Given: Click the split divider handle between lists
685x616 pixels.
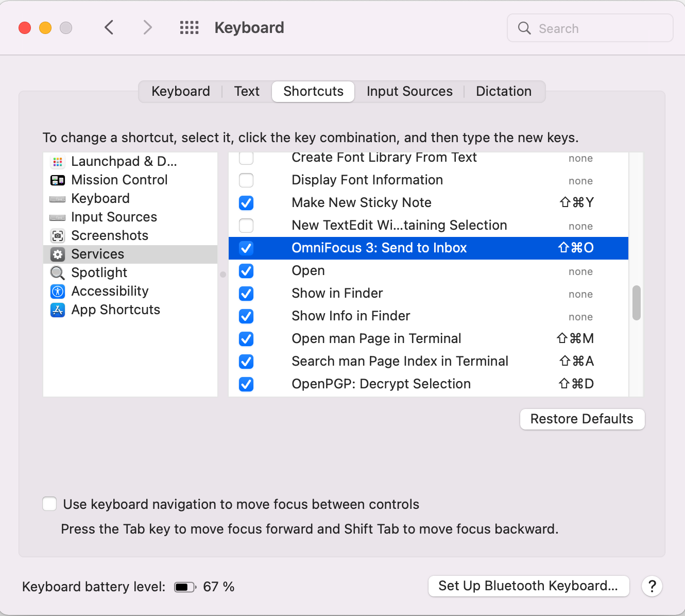Looking at the screenshot, I should pos(223,275).
